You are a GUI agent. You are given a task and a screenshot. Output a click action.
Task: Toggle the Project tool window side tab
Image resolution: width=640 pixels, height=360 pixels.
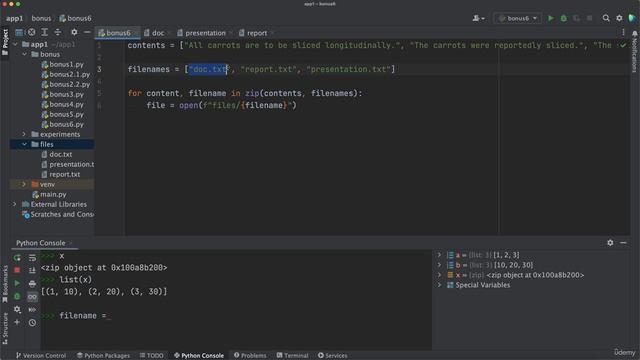5,42
